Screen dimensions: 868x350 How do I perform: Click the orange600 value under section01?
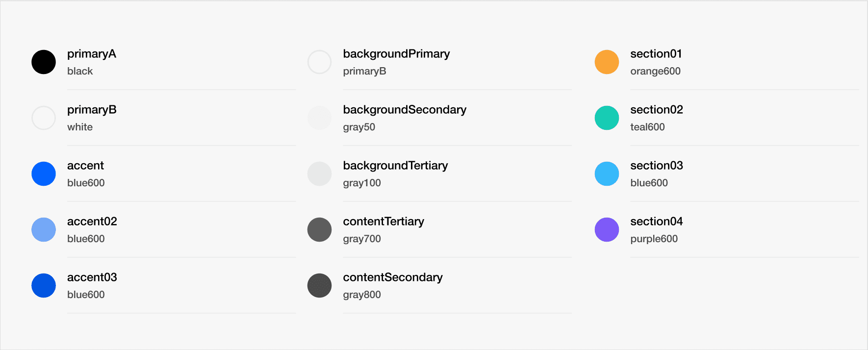[655, 72]
